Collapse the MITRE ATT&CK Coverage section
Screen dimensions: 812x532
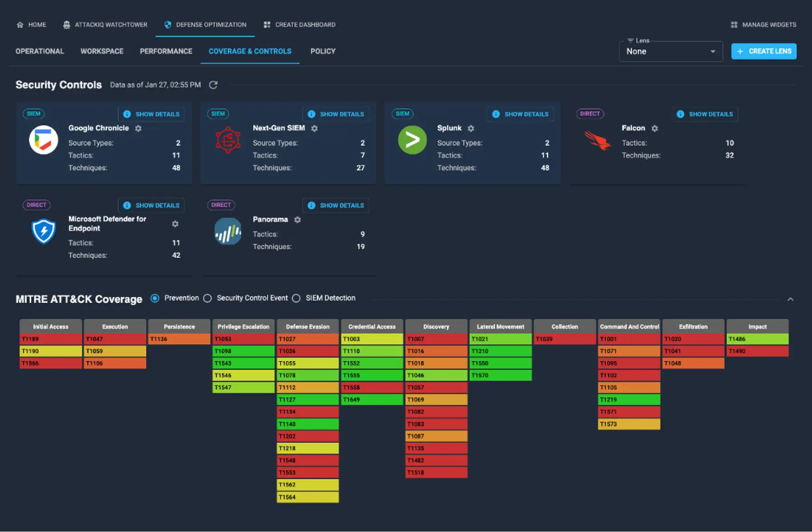coord(790,299)
